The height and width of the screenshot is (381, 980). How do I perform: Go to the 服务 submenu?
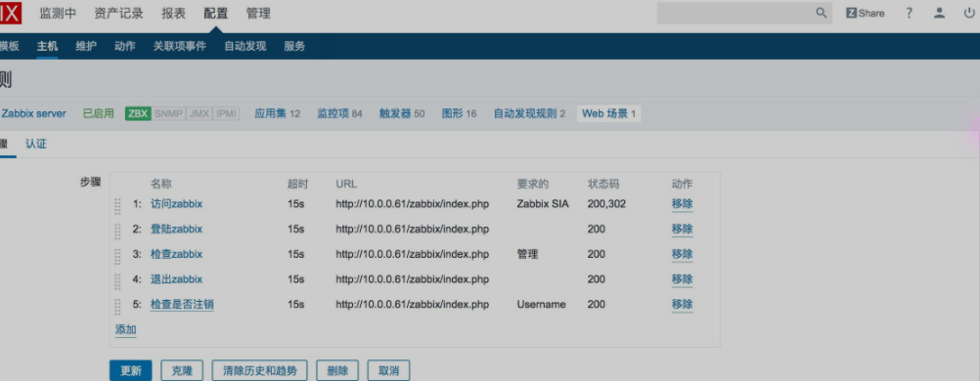click(x=294, y=46)
